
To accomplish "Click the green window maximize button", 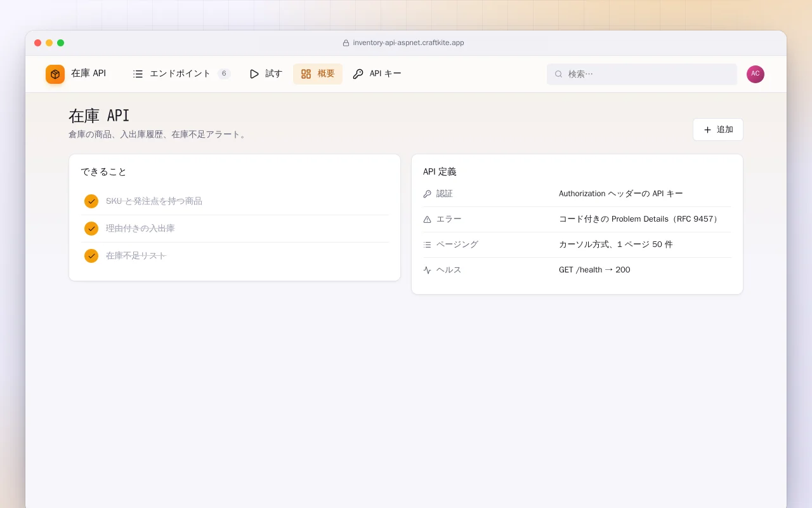I will click(60, 43).
